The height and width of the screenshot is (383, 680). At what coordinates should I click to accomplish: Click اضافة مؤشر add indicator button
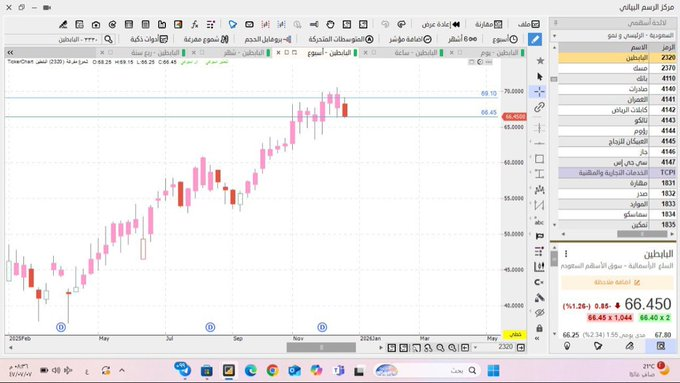click(410, 39)
